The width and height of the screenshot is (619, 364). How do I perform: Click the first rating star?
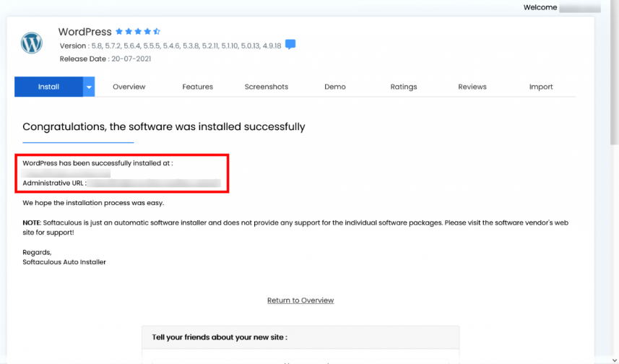pos(119,31)
